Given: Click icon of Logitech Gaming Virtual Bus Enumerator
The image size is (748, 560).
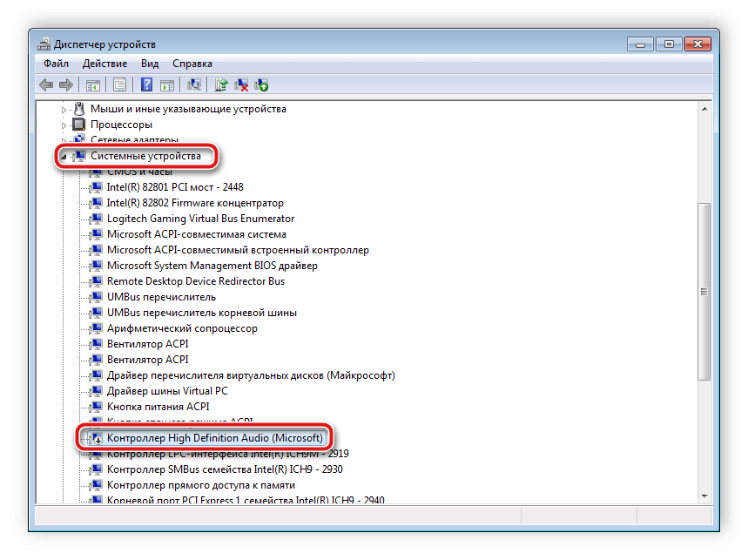Looking at the screenshot, I should pyautogui.click(x=96, y=219).
